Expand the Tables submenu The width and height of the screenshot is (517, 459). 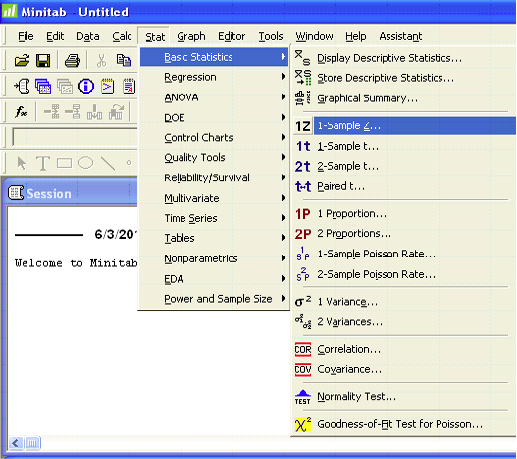pyautogui.click(x=214, y=238)
